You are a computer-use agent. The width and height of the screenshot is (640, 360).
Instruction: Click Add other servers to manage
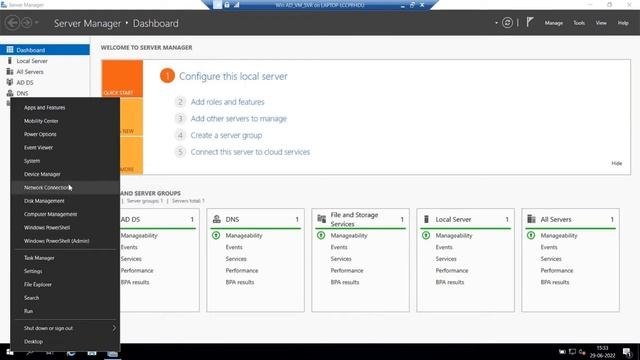click(x=238, y=119)
